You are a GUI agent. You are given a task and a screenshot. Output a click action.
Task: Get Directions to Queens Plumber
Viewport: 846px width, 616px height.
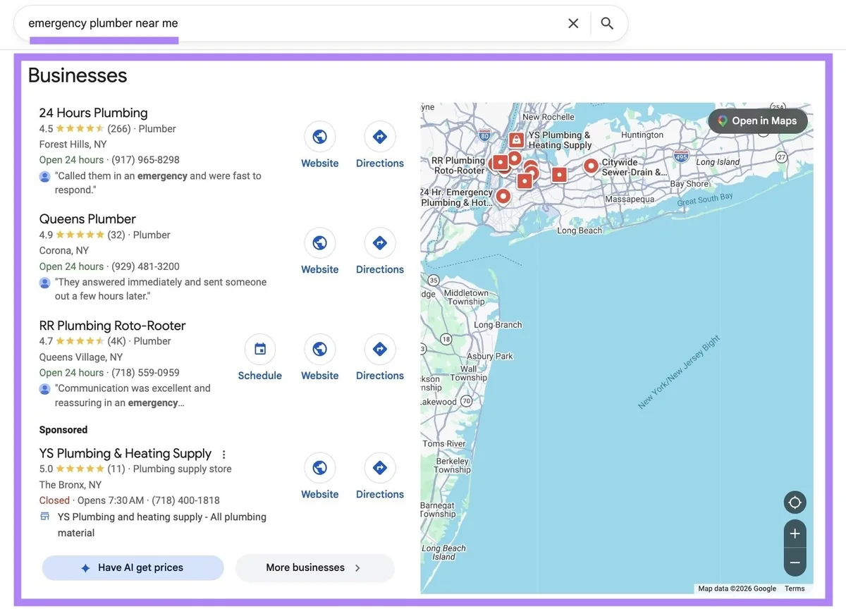pyautogui.click(x=379, y=243)
